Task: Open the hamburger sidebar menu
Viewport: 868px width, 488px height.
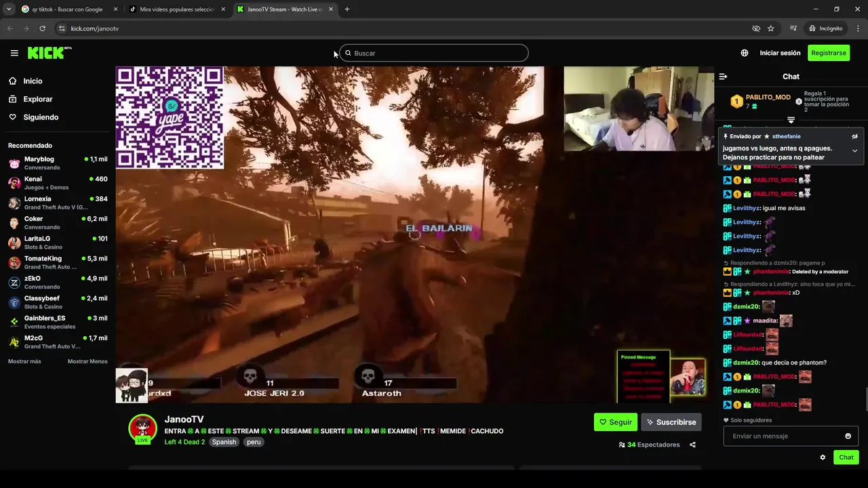Action: 14,53
